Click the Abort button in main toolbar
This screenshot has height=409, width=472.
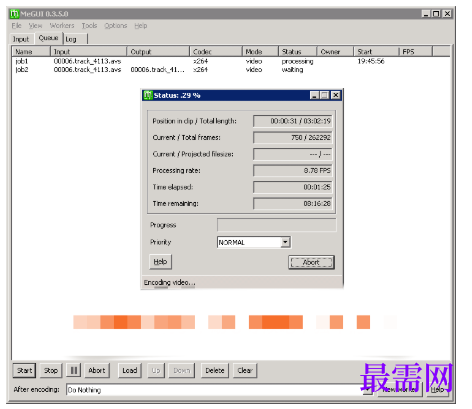[x=97, y=370]
